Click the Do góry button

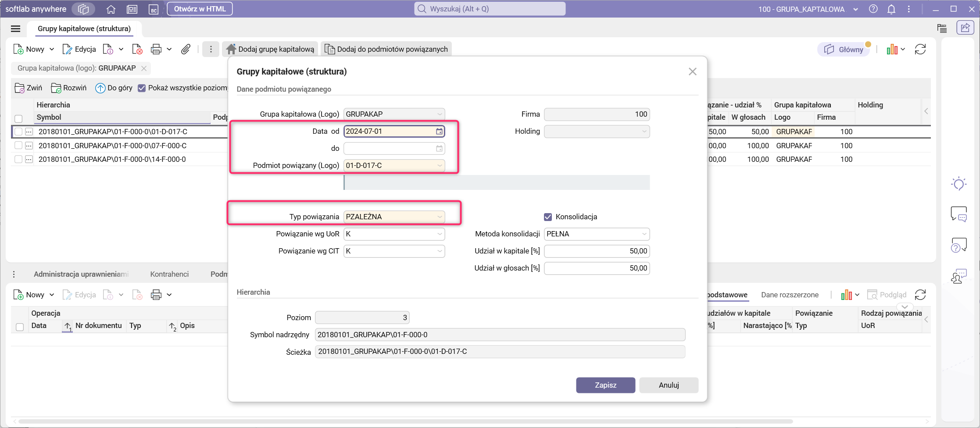(x=114, y=88)
